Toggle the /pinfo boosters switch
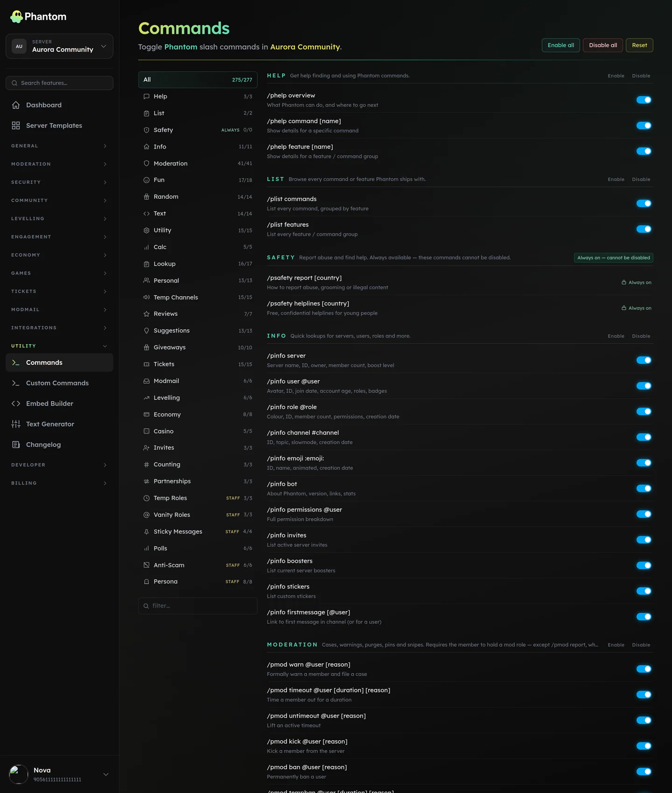 point(644,565)
